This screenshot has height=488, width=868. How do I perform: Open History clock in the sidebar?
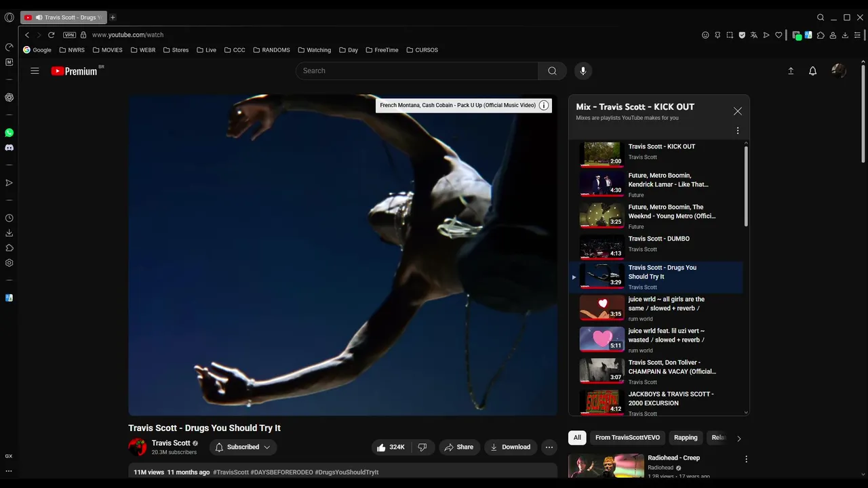click(x=9, y=218)
